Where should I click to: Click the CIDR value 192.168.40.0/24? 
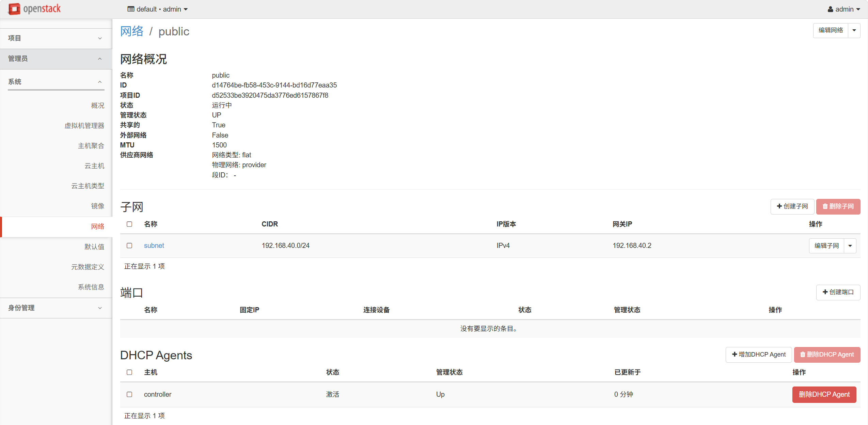coord(285,246)
